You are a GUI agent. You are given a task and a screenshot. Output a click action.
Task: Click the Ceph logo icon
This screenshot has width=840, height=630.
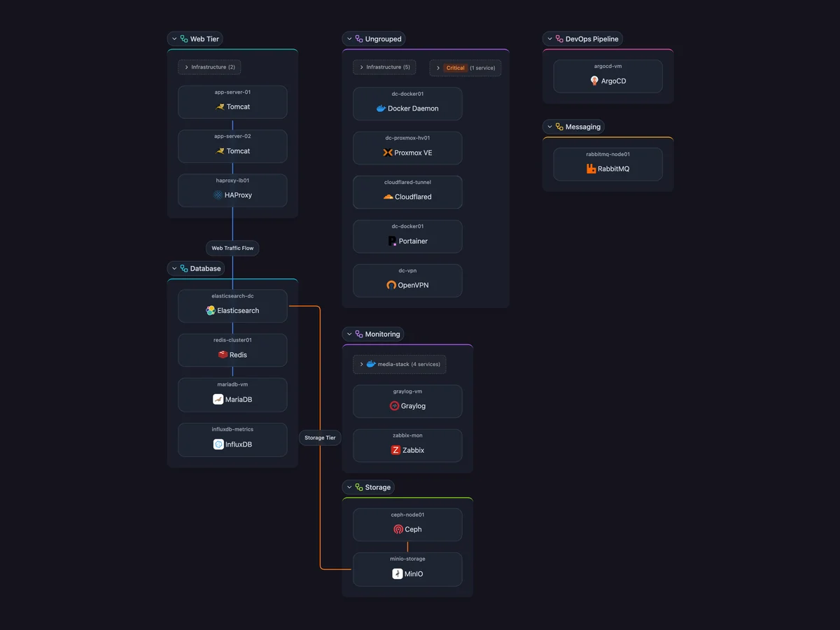pyautogui.click(x=398, y=529)
